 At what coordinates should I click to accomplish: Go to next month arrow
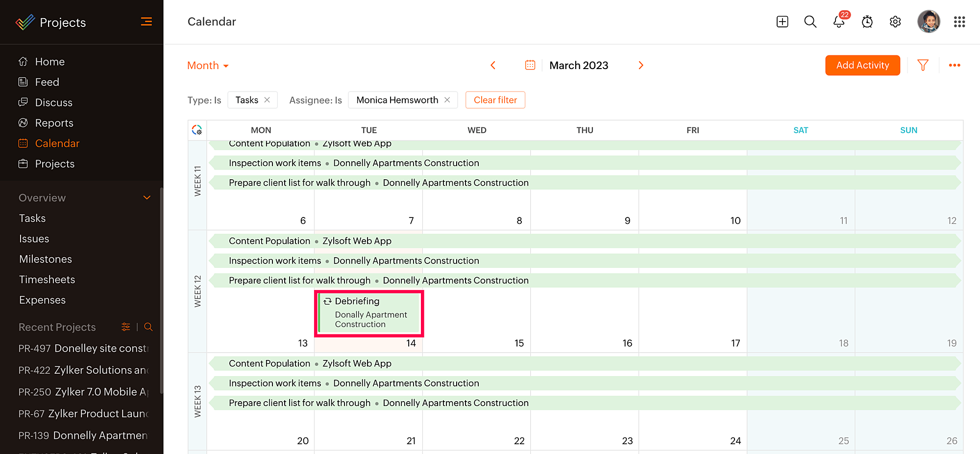point(641,65)
